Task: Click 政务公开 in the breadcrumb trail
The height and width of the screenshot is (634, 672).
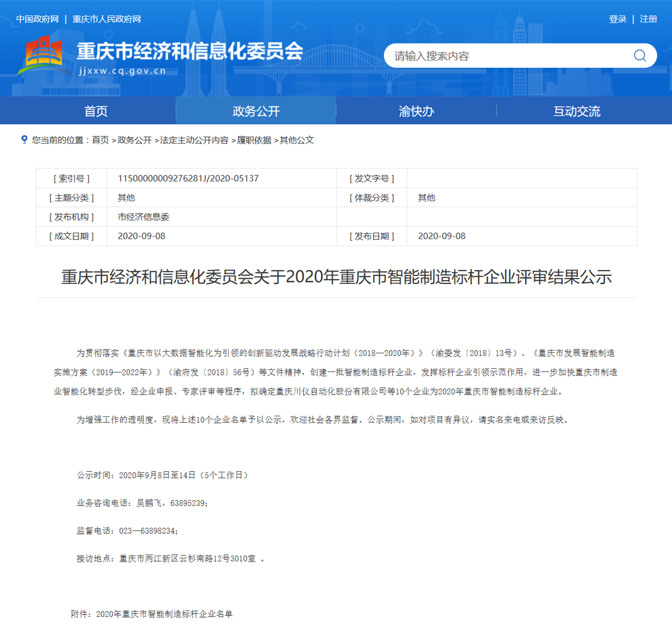Action: click(135, 140)
